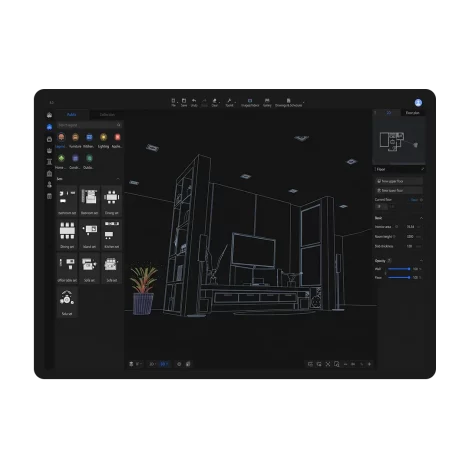
Task: Open the Current floor selector dropdown
Action: 381,206
